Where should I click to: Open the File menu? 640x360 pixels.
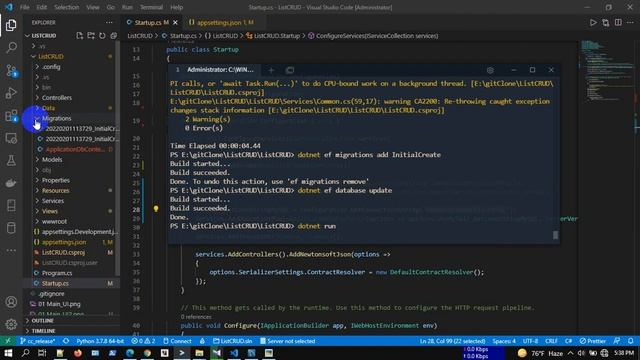(x=24, y=7)
